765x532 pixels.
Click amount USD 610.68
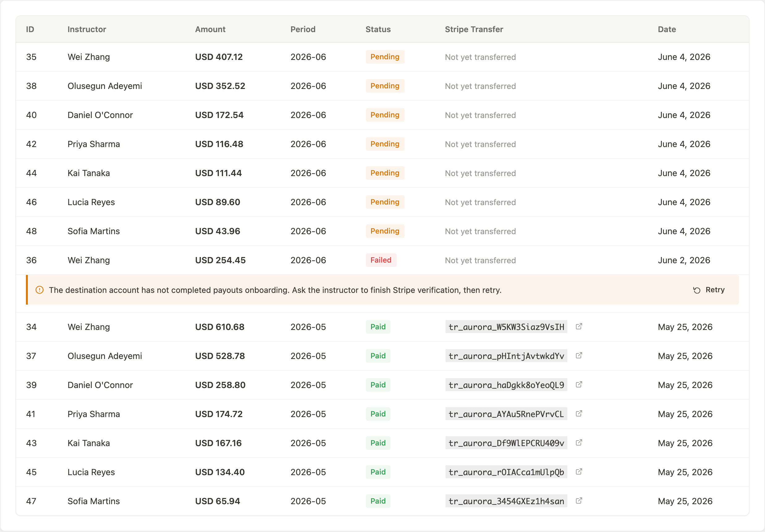coord(220,327)
